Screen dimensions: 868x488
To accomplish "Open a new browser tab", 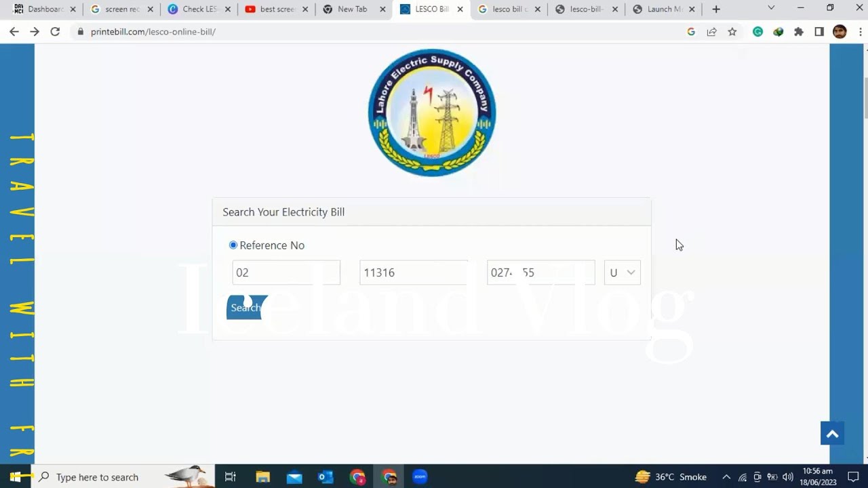I will tap(716, 9).
